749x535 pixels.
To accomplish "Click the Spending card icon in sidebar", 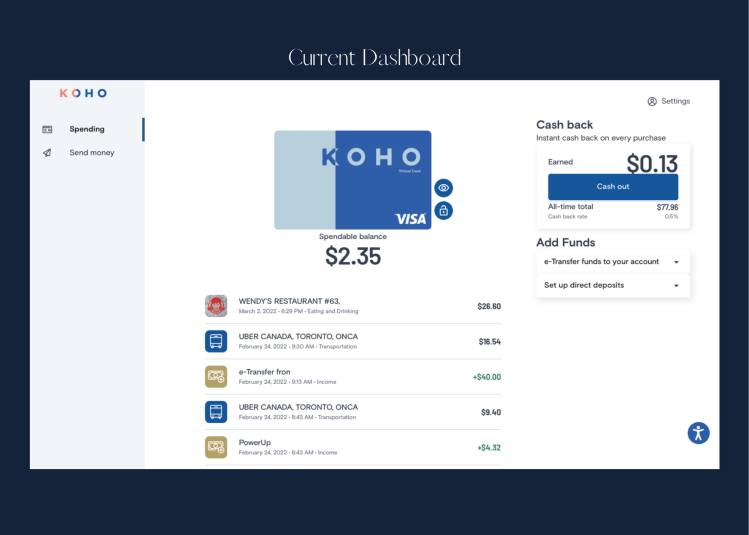I will [47, 129].
